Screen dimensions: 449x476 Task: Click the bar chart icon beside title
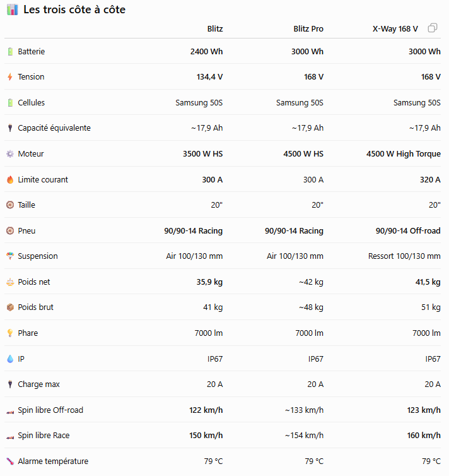[x=13, y=9]
